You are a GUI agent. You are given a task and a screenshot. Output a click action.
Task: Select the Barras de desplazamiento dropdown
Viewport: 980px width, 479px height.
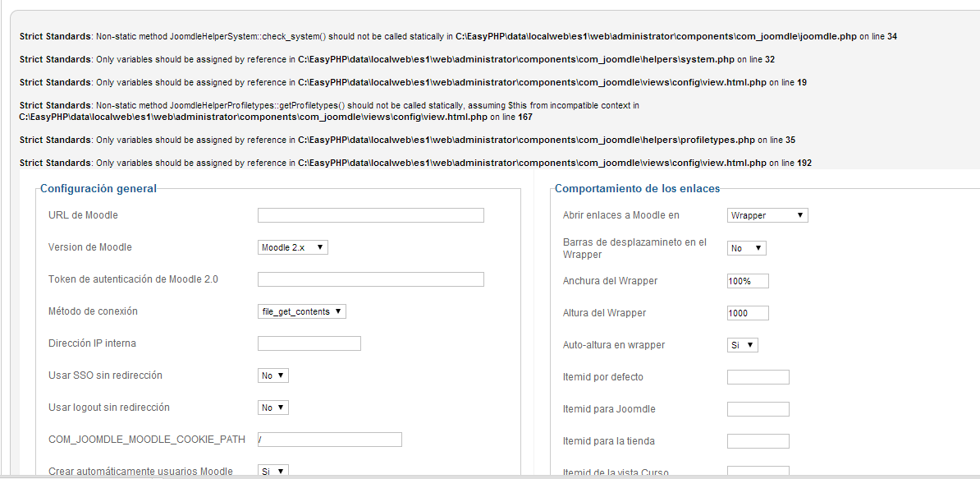click(x=746, y=248)
